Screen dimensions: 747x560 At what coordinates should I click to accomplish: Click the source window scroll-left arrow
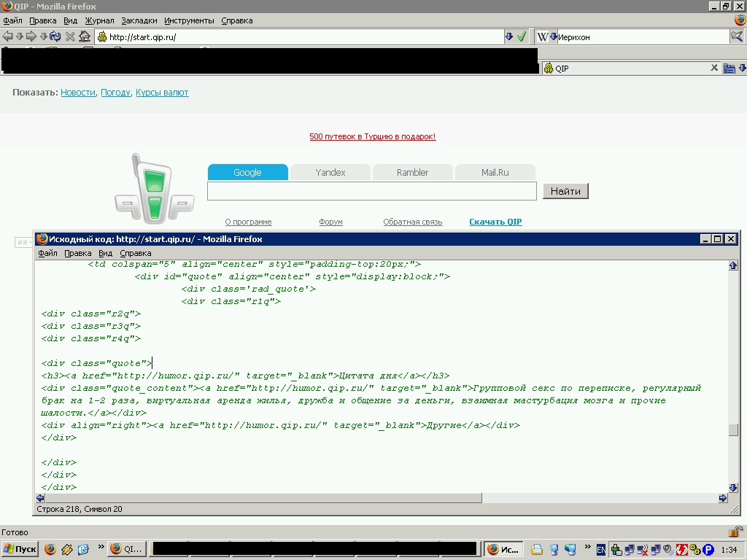[41, 498]
